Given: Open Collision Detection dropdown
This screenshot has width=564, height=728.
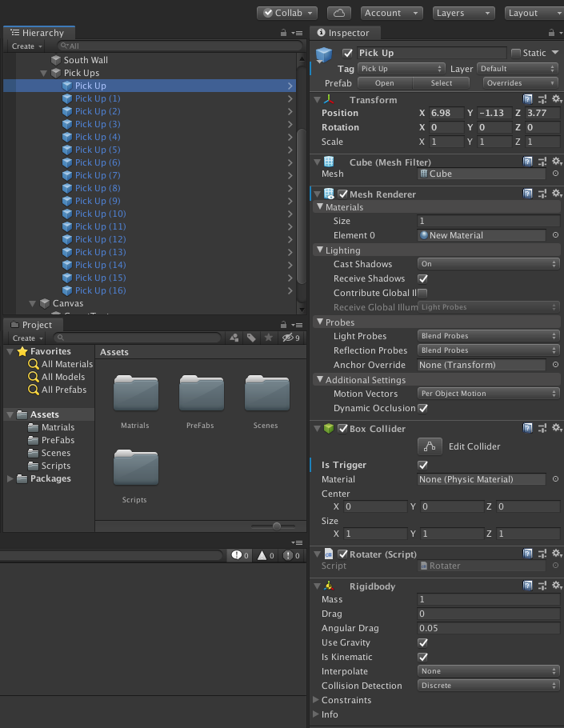Looking at the screenshot, I should 488,686.
